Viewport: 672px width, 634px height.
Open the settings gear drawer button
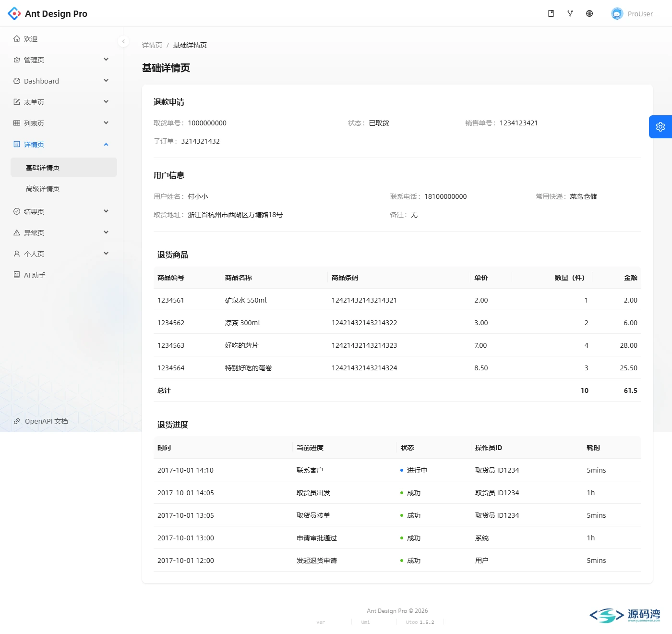click(x=660, y=127)
